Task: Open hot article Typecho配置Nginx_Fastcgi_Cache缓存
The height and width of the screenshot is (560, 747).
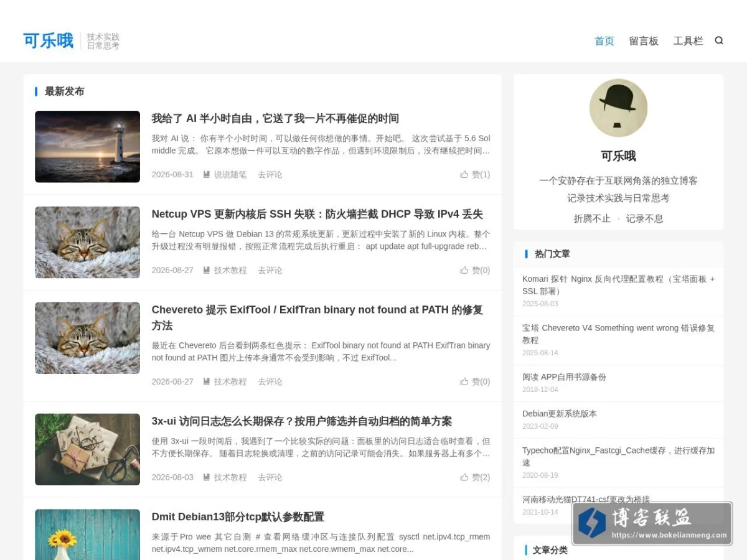Action: 619,456
